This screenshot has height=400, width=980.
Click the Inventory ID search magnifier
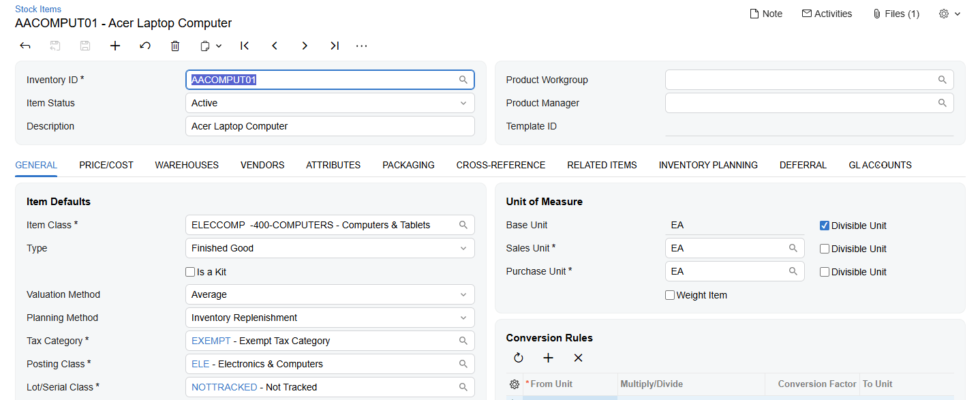click(463, 80)
